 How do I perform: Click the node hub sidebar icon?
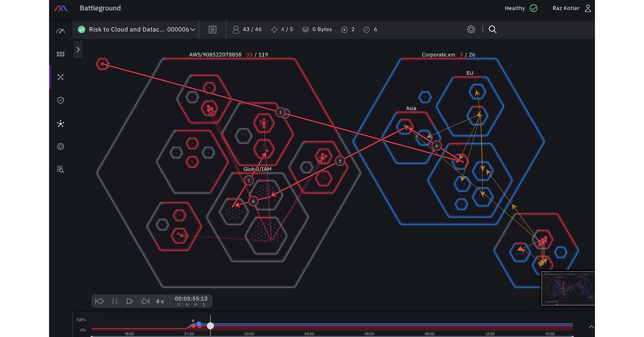tap(60, 123)
